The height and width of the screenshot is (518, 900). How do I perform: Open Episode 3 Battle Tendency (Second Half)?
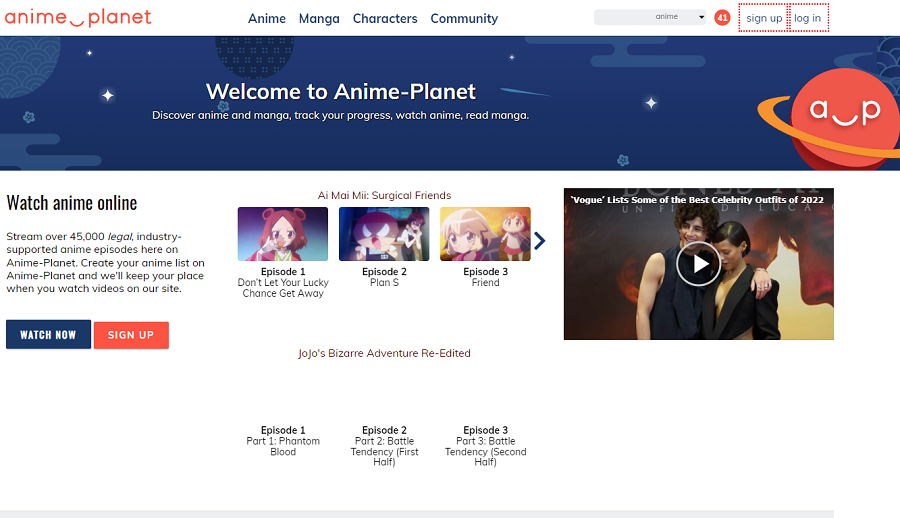click(x=485, y=446)
